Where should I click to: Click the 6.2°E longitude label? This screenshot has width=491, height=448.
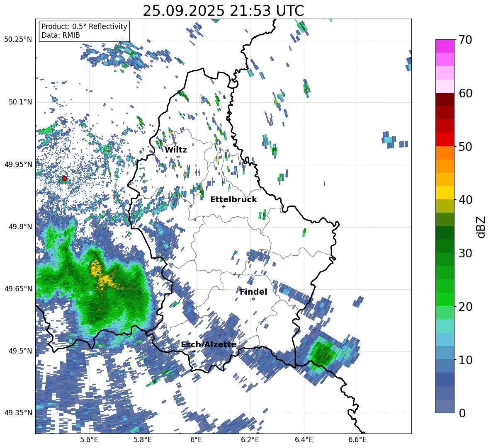250,440
